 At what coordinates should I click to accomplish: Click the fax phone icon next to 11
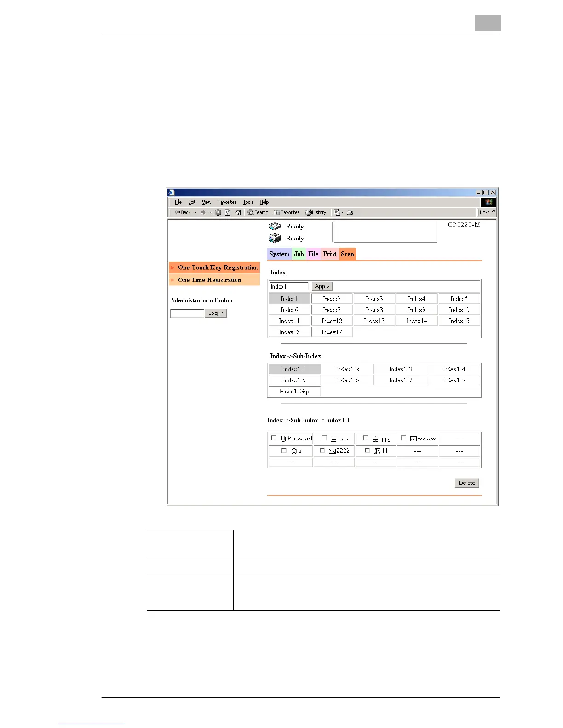377,451
